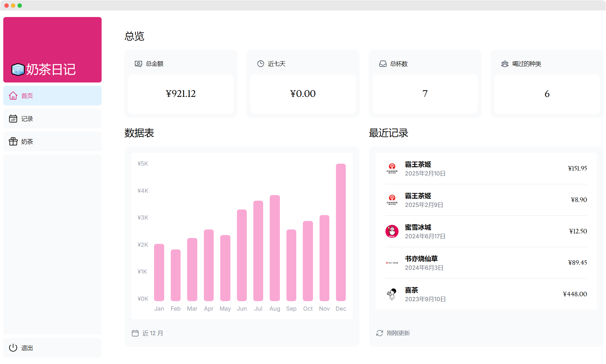Click the ¥5K axis label
Viewport: 606px width, 364px height.
143,164
